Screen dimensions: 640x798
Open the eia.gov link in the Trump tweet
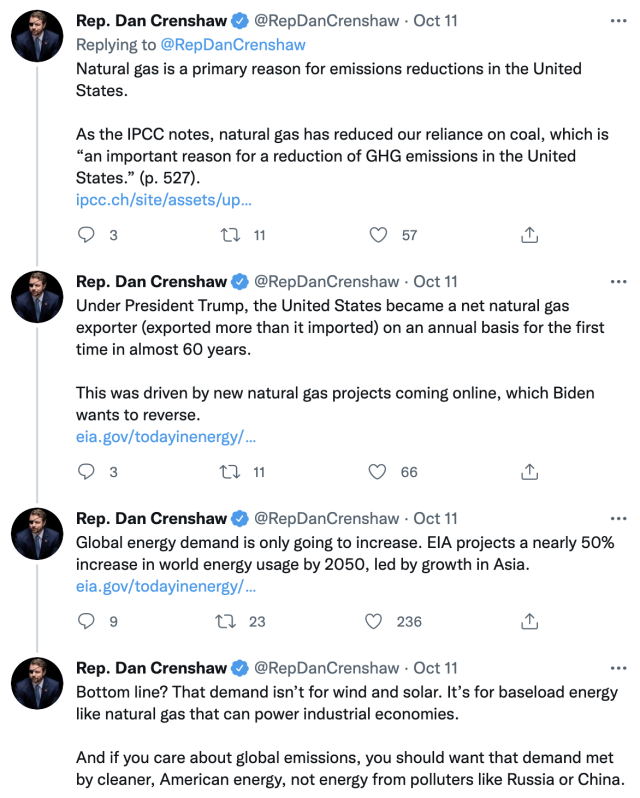pyautogui.click(x=166, y=436)
